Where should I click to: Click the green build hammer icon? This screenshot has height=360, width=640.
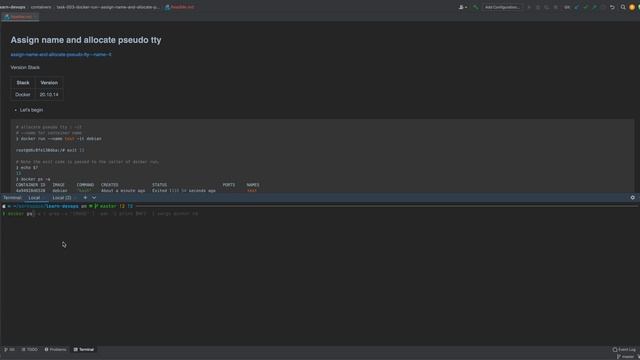pos(475,7)
